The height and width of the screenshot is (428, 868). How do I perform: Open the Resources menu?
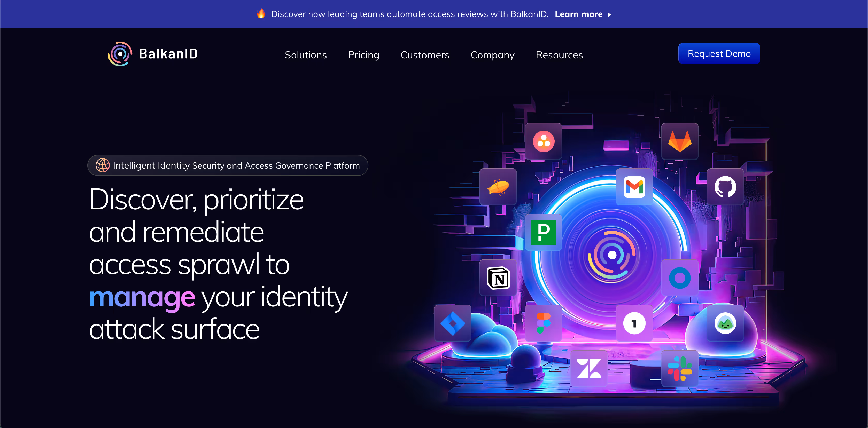[559, 55]
